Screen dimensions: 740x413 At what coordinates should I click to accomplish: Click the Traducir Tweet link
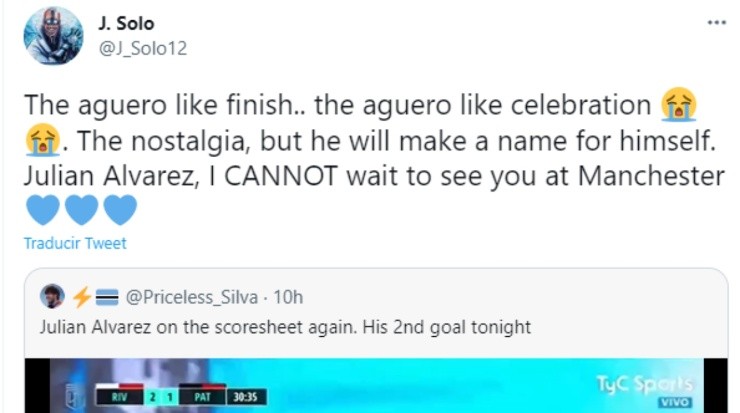[x=76, y=243]
